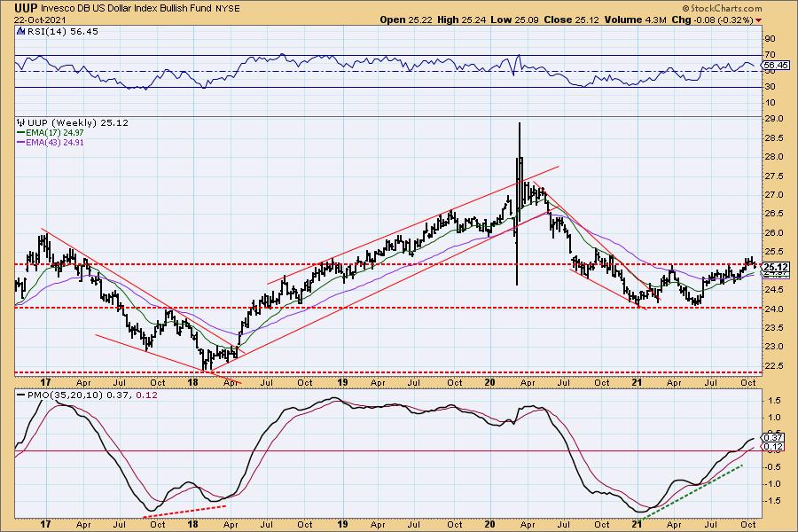Click the 56.45 RSI value tag on axis

[x=776, y=65]
